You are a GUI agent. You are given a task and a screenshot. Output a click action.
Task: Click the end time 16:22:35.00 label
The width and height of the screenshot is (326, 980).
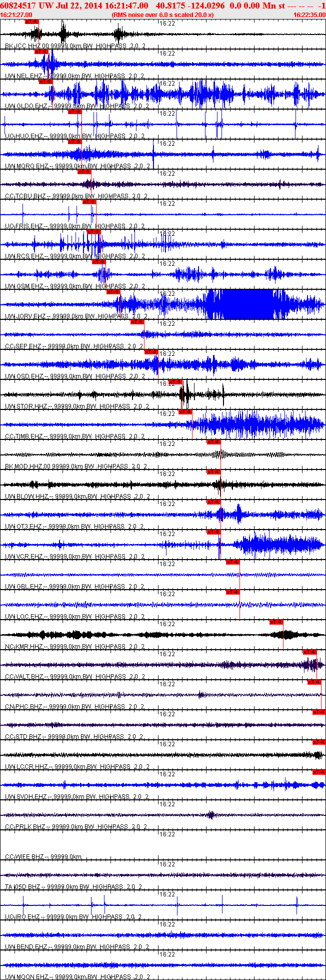[x=309, y=15]
